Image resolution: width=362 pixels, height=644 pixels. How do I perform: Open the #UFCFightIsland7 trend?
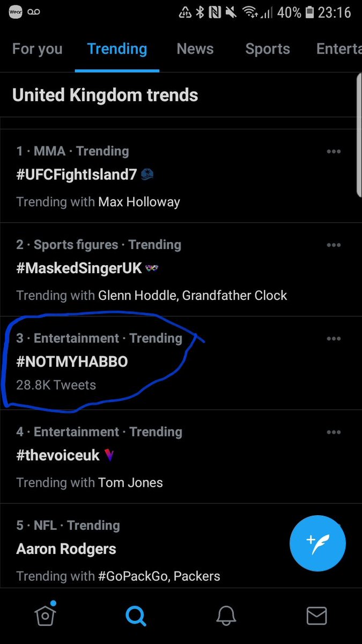(181, 176)
